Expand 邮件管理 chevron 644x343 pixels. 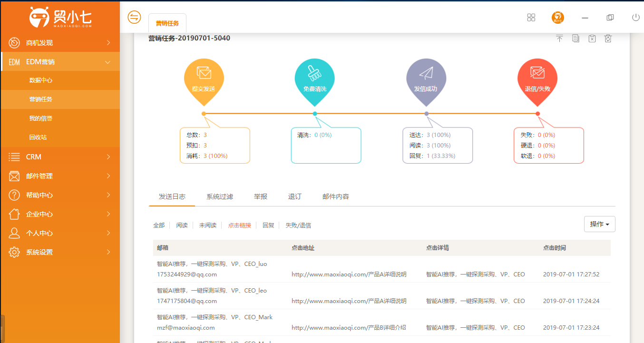[108, 176]
